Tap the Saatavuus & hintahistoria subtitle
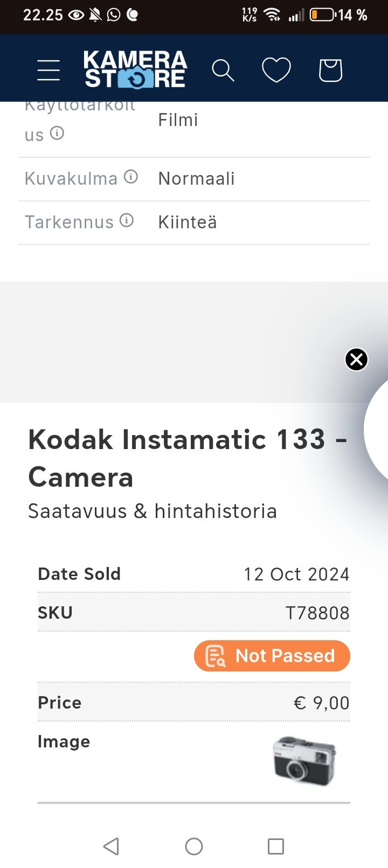This screenshot has height=868, width=388. coord(152,511)
